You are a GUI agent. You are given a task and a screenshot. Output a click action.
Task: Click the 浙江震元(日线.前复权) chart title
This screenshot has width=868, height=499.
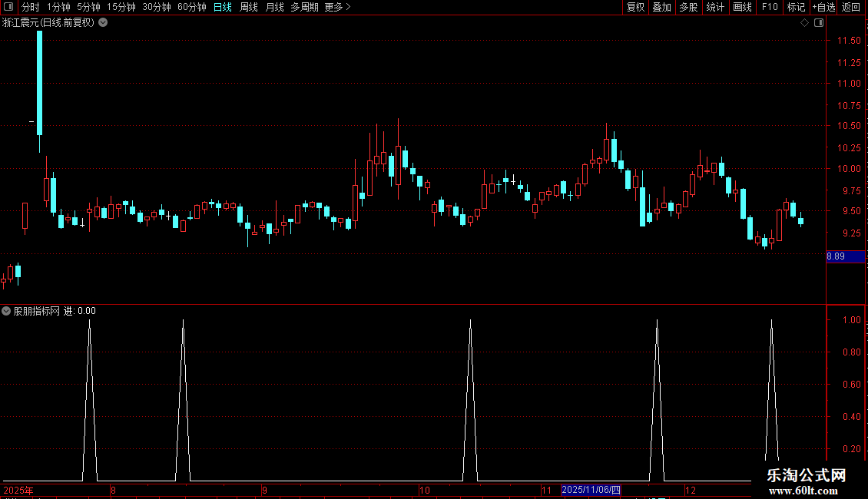point(48,23)
